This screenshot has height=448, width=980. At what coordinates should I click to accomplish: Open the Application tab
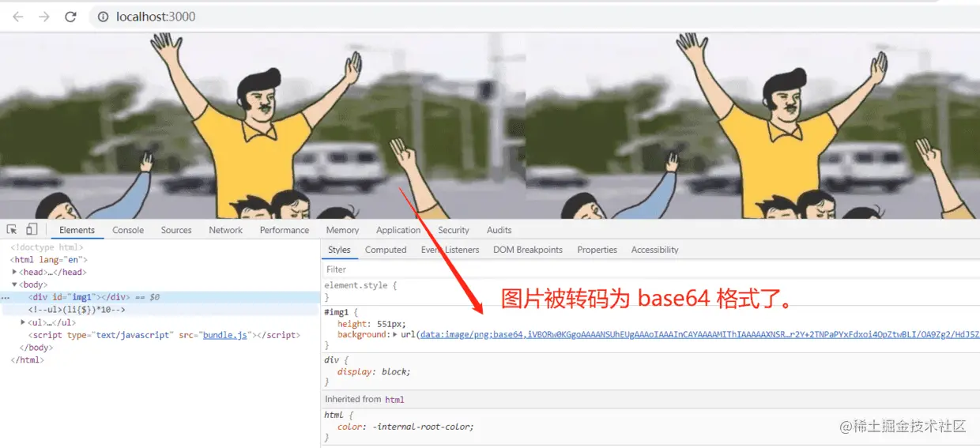pos(398,230)
